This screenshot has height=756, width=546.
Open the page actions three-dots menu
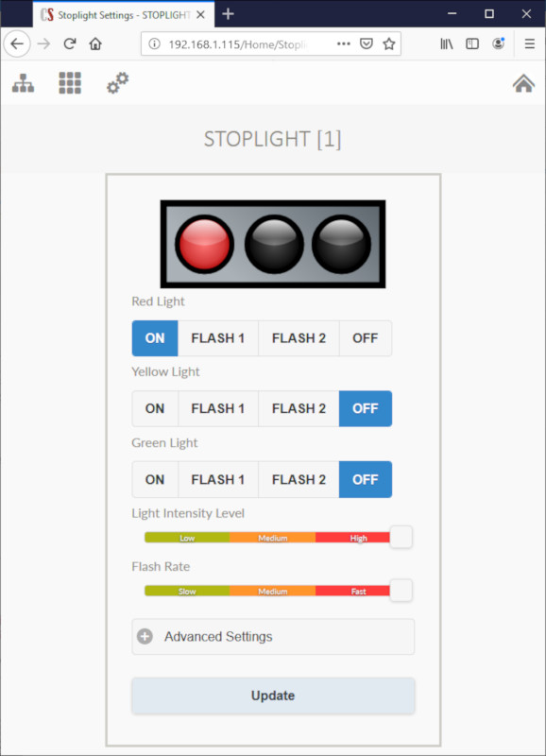pos(344,43)
